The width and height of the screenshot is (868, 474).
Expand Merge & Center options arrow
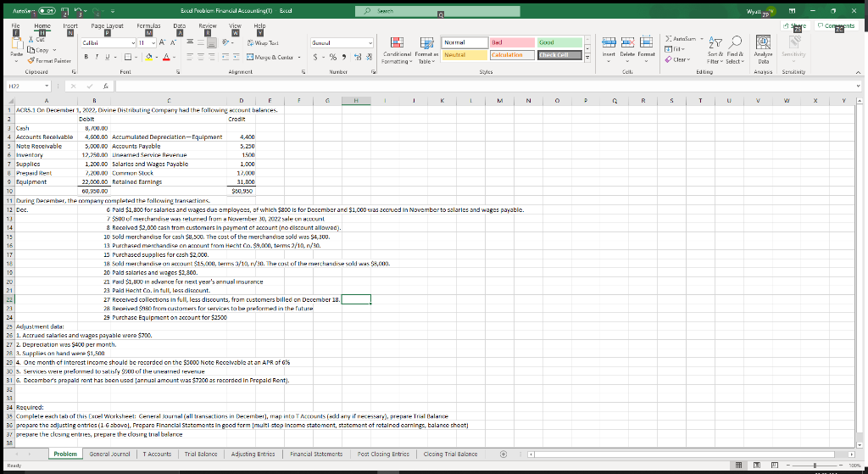pos(299,57)
